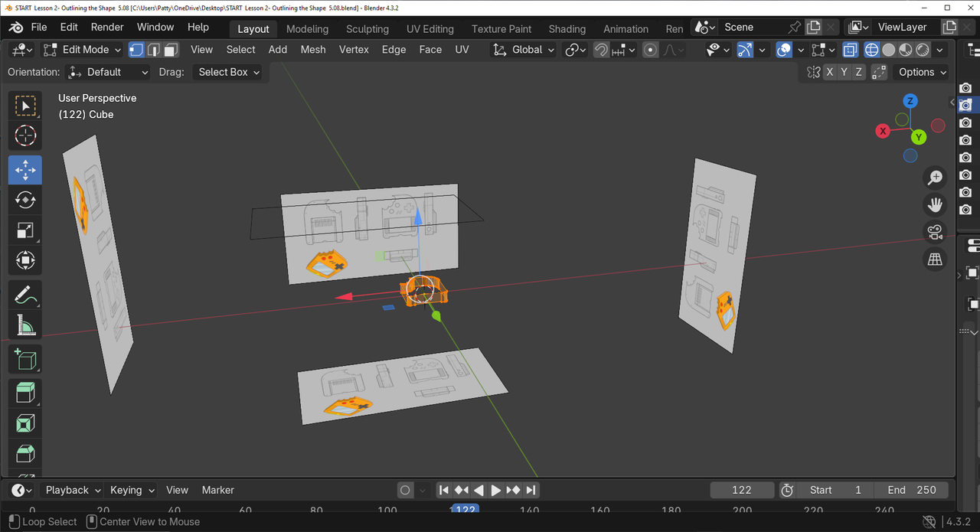Toggle snapping magnet icon

click(602, 50)
